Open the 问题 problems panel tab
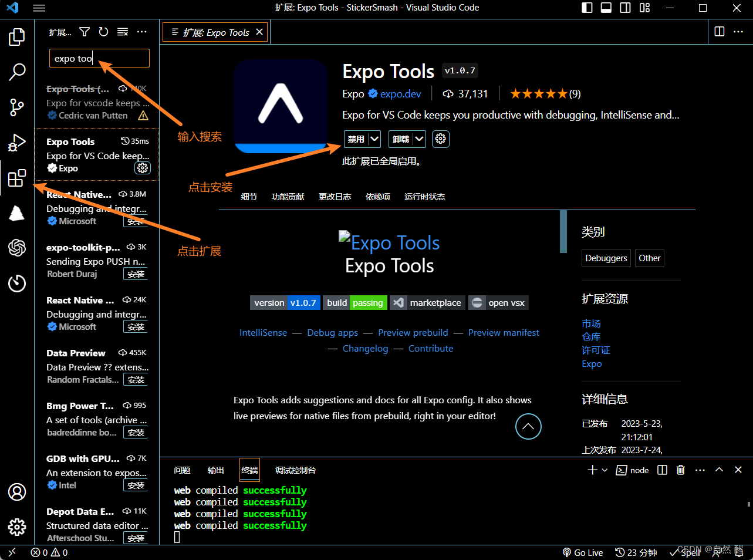 182,470
